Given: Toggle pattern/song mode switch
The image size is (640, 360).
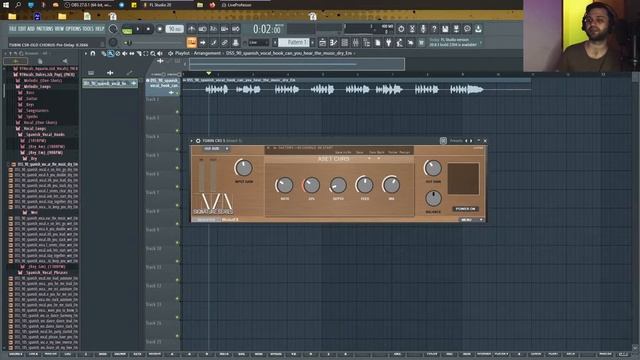Looking at the screenshot, I should point(127,29).
